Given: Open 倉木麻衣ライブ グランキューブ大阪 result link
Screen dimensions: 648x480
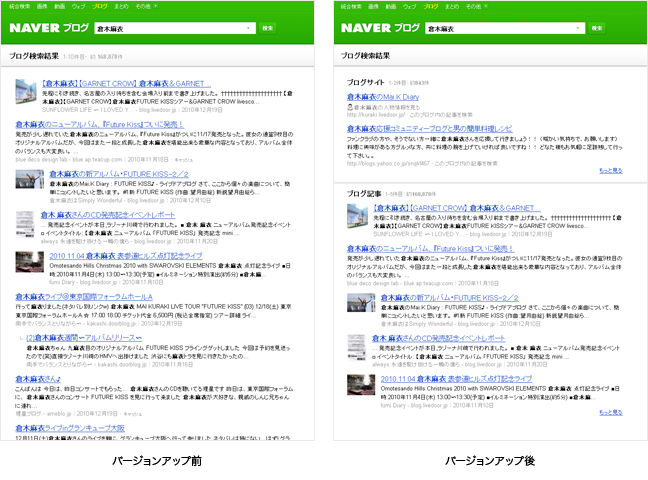Looking at the screenshot, I should point(70,428).
